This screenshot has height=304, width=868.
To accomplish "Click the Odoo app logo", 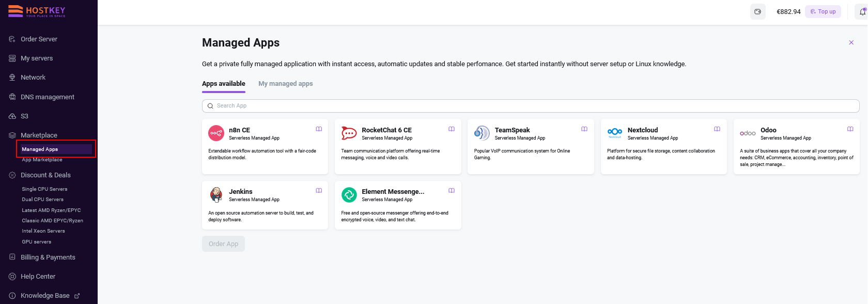I will [748, 133].
